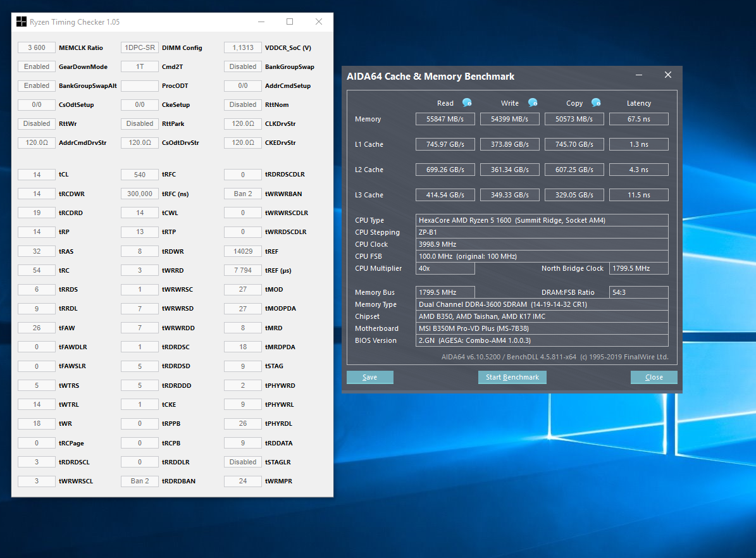
Task: Click the Ryzen Timing Checker title bar icon
Action: click(22, 22)
